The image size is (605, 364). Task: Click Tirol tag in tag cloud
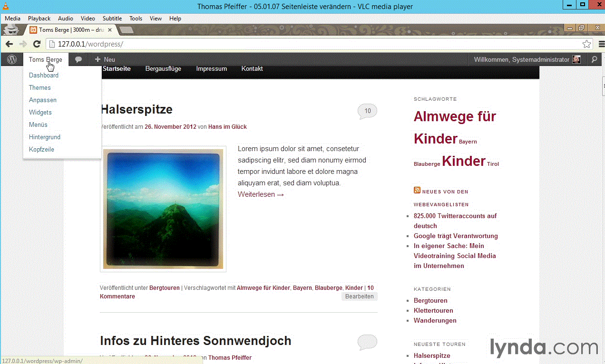pyautogui.click(x=493, y=164)
